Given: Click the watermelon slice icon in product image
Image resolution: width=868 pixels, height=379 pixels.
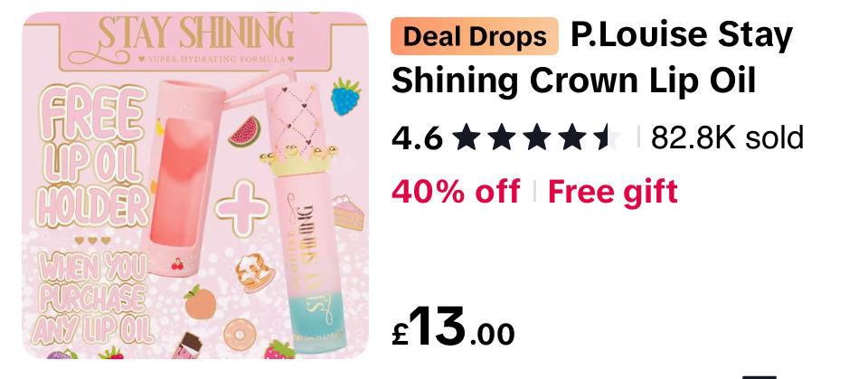Looking at the screenshot, I should (x=244, y=131).
